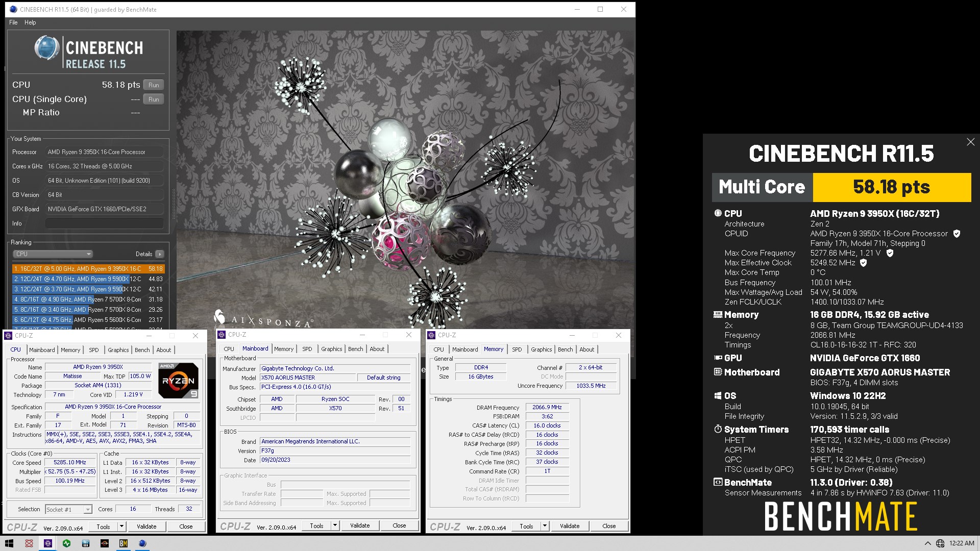Select ranking row 8C/16T @ 4.90 GHz
980x551 pixels.
pyautogui.click(x=88, y=299)
